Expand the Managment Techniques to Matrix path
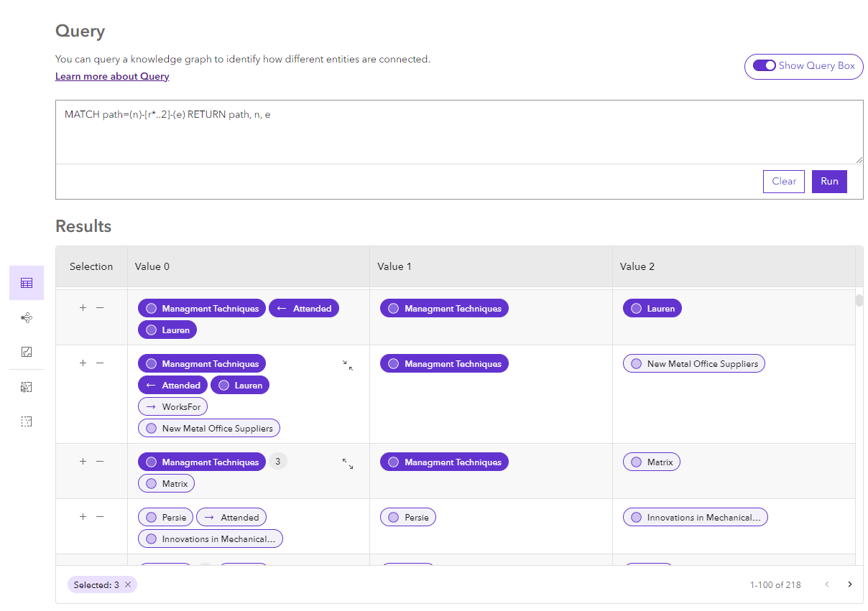 click(348, 464)
